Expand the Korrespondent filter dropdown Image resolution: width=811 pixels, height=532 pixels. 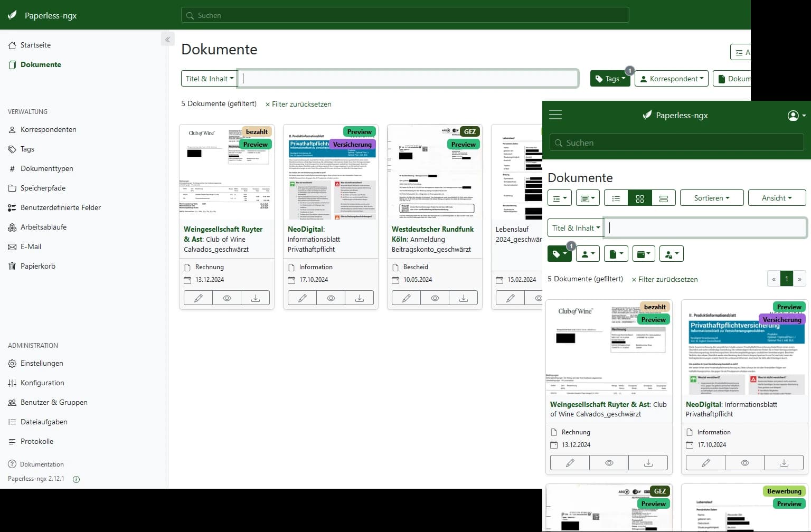click(x=671, y=79)
